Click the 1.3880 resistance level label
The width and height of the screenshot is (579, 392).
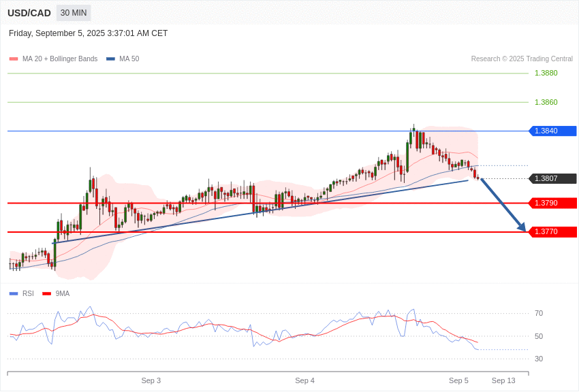(546, 73)
